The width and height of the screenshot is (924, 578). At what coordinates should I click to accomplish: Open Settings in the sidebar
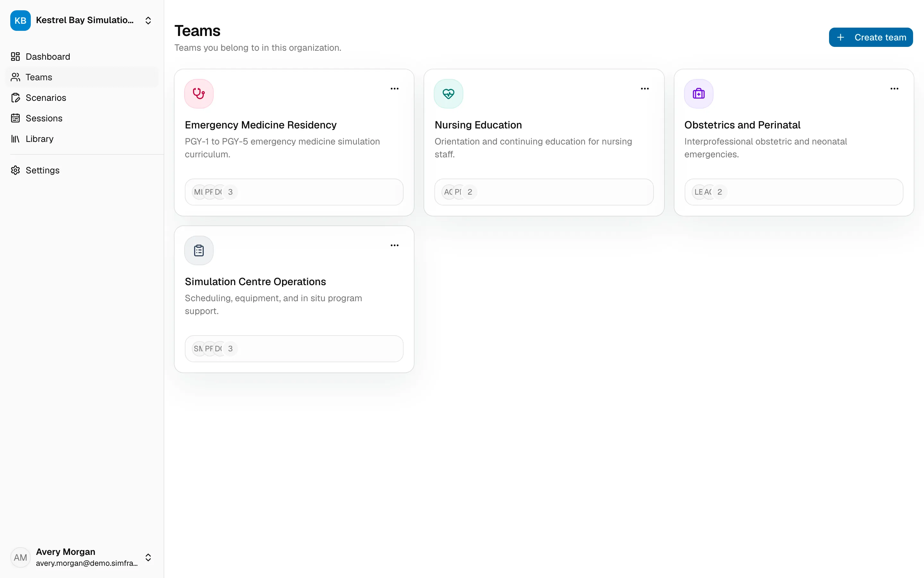click(82, 170)
